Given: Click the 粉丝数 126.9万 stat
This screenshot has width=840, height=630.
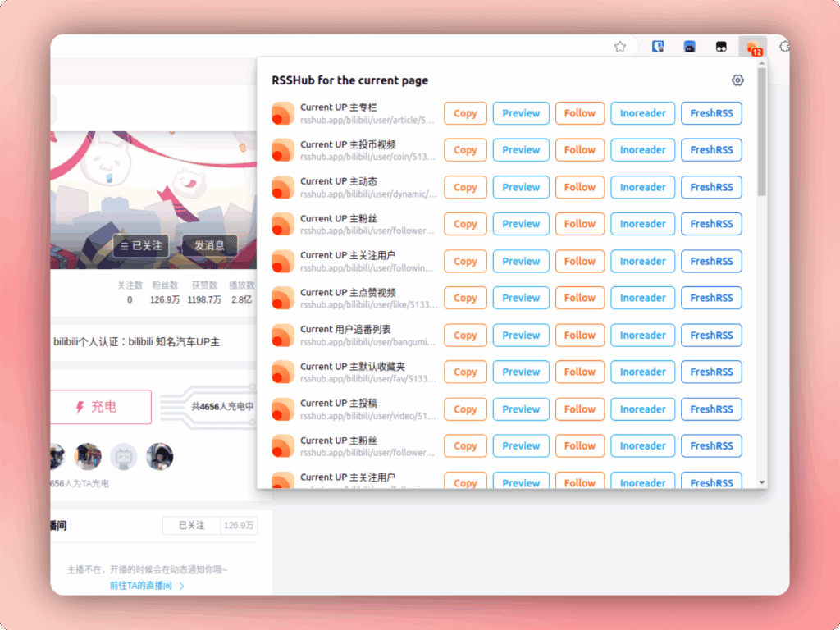Looking at the screenshot, I should tap(165, 293).
